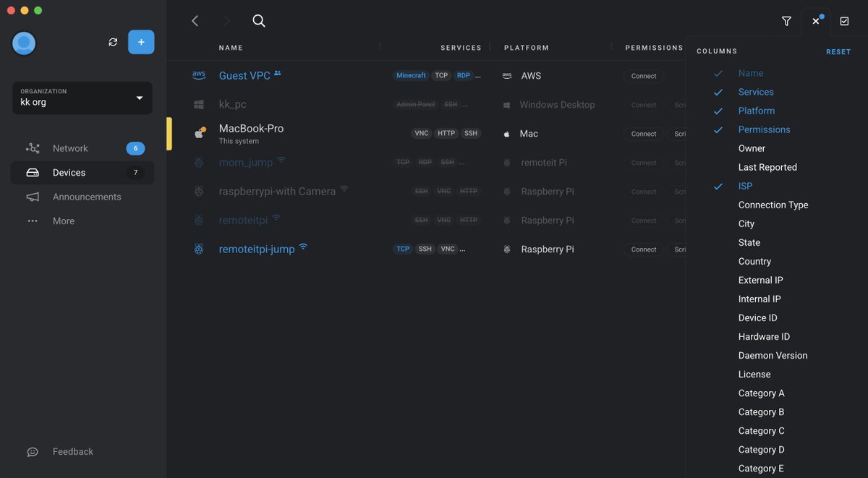Click the RDP tag on Guest VPC

[463, 76]
